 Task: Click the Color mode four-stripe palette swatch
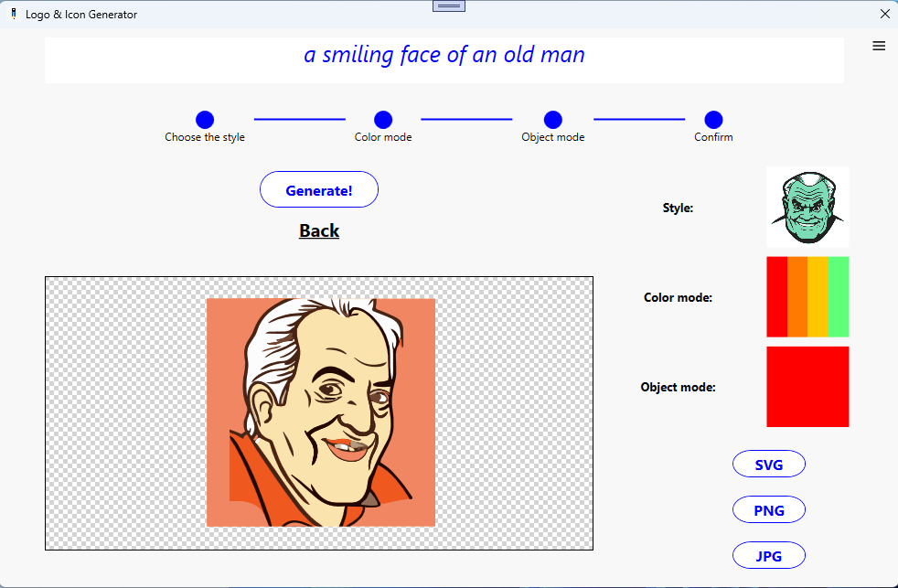click(x=807, y=296)
